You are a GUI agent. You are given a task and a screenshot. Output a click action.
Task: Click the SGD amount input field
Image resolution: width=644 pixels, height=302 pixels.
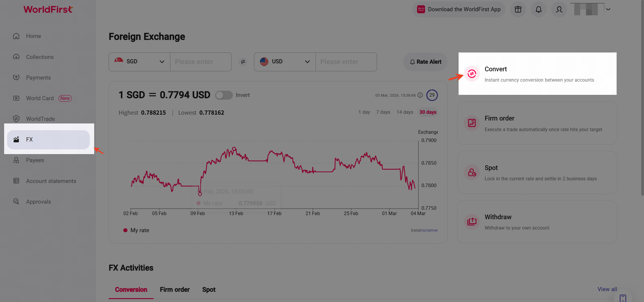[201, 62]
